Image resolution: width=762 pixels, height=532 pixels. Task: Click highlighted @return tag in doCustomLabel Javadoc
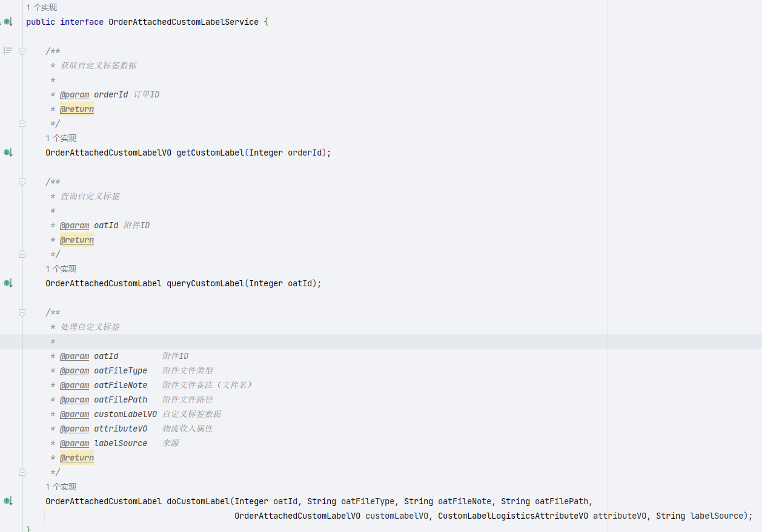(x=77, y=458)
